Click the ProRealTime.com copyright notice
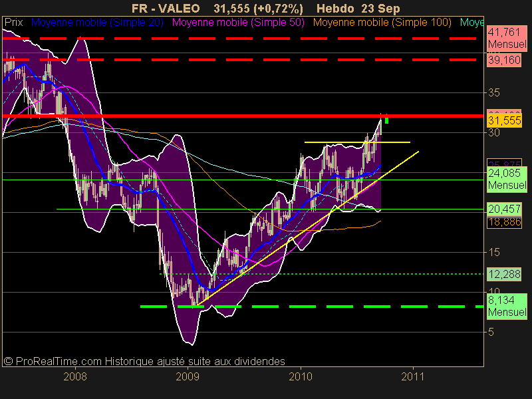 pyautogui.click(x=144, y=361)
